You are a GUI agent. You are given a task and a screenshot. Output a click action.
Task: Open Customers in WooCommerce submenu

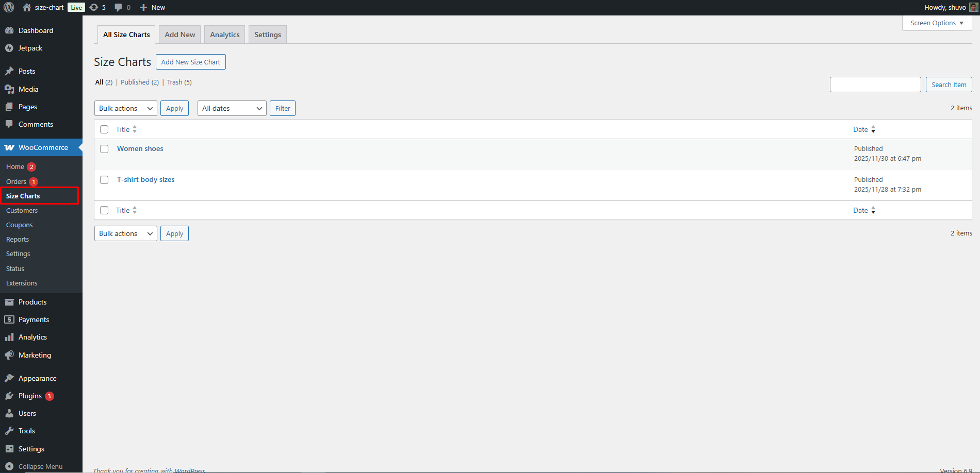coord(22,210)
